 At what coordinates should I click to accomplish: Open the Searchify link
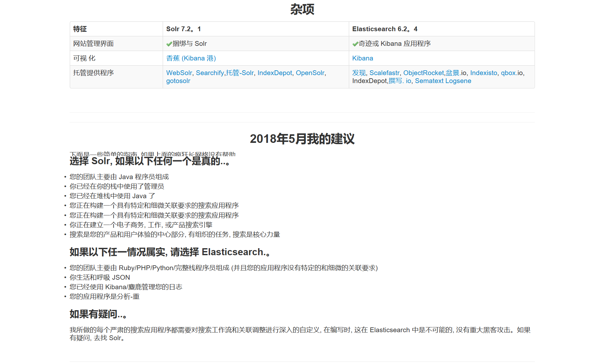tap(210, 73)
